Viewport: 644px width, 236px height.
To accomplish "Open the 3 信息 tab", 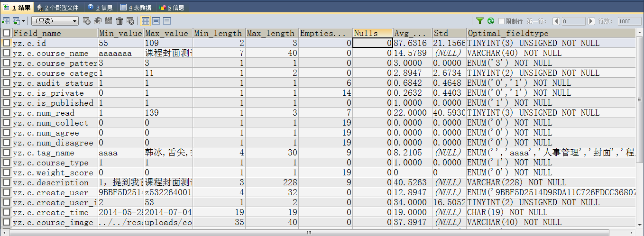I will (x=100, y=8).
